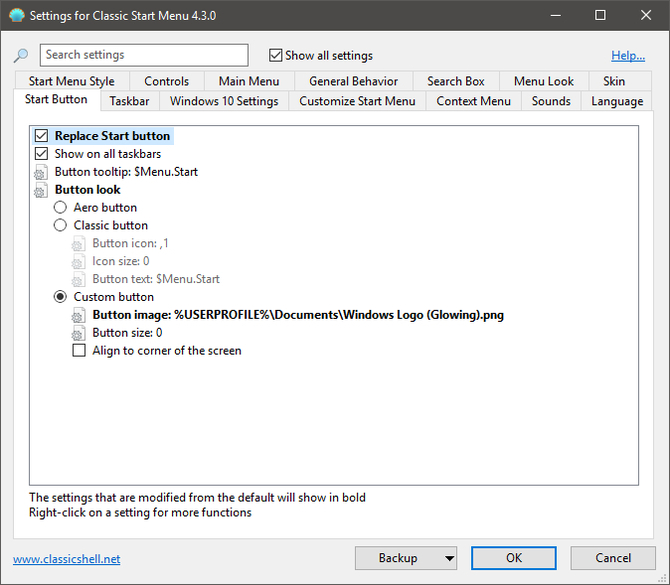The image size is (670, 585).
Task: Uncheck Replace Start button checkbox
Action: point(41,136)
